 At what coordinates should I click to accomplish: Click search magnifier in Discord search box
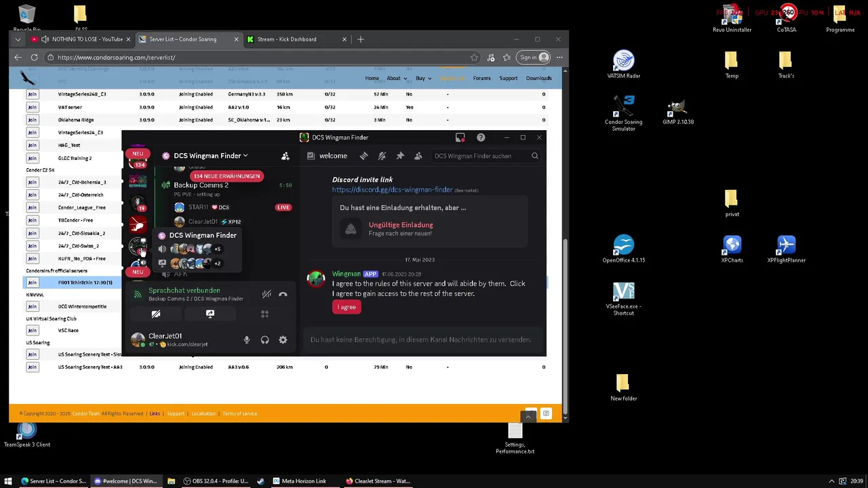(x=535, y=156)
